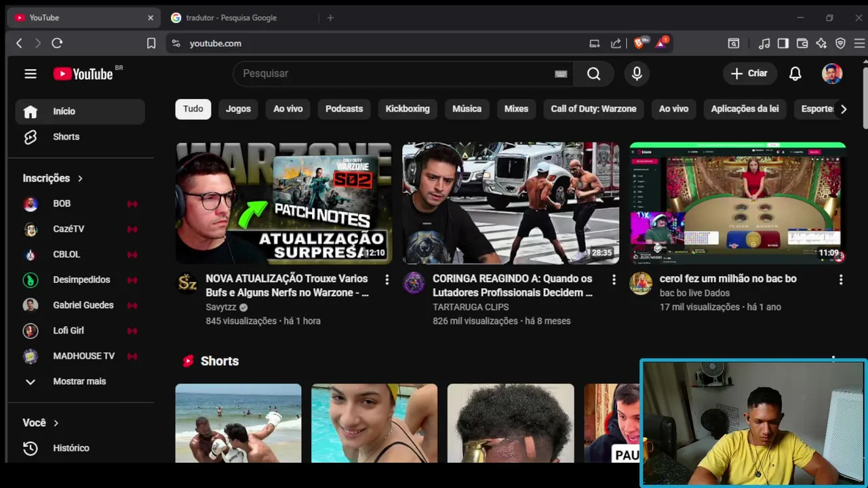Open the Gabriel Guedes subscription
This screenshot has height=488, width=868.
coord(80,305)
